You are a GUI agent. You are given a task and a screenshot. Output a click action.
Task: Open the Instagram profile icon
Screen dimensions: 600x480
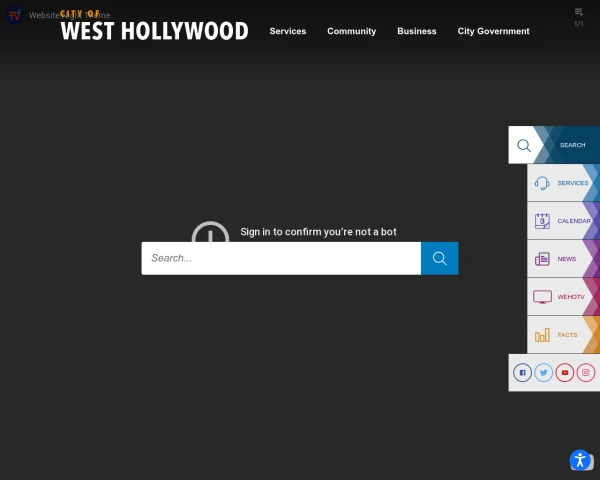[585, 372]
